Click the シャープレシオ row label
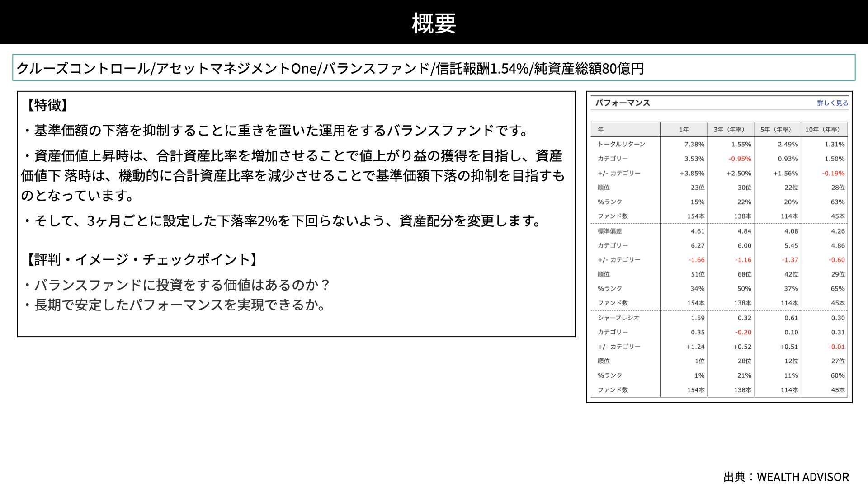Image resolution: width=868 pixels, height=488 pixels. [618, 318]
